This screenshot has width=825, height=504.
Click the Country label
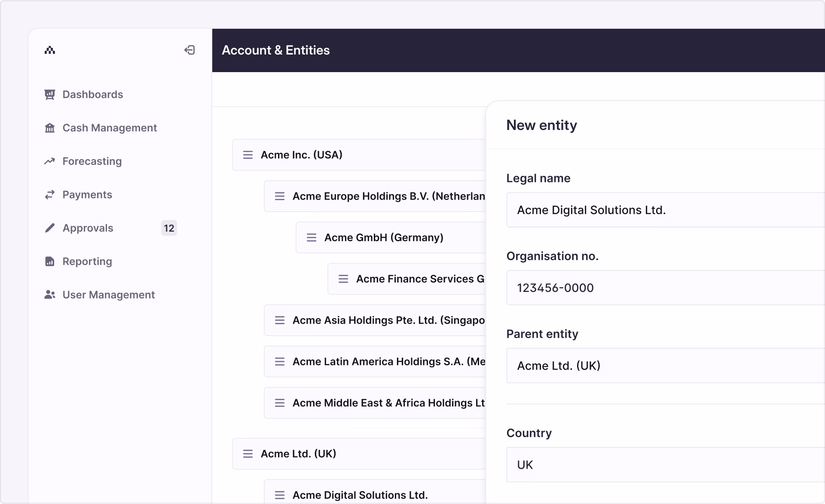click(x=529, y=433)
